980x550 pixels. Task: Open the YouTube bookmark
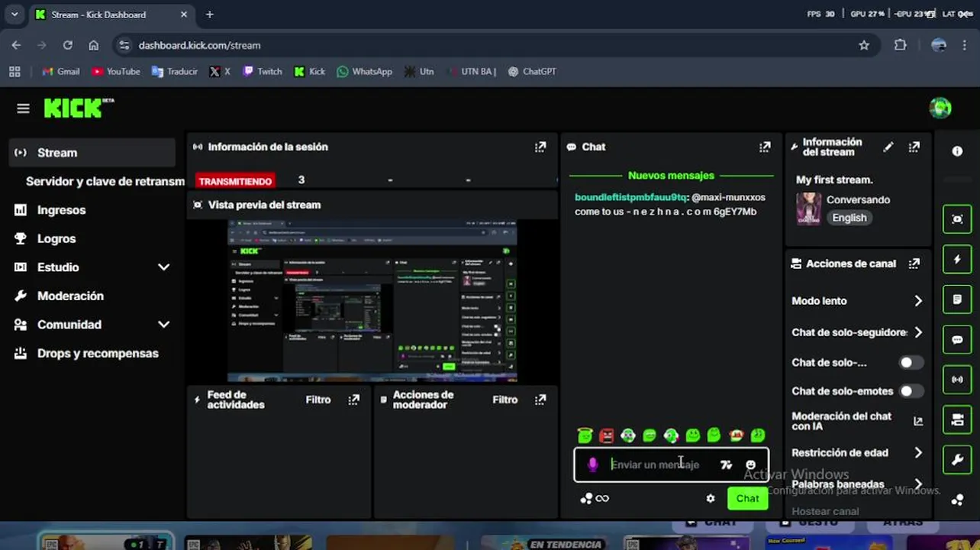(115, 71)
